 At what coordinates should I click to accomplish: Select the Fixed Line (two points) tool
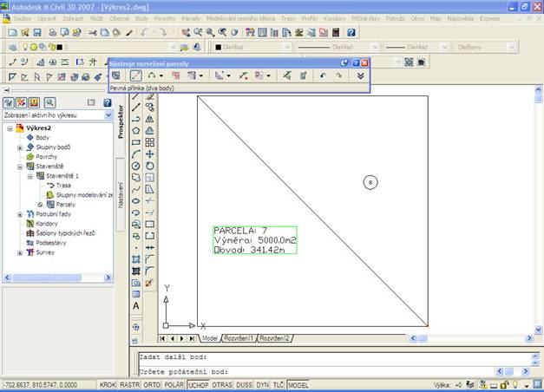135,75
